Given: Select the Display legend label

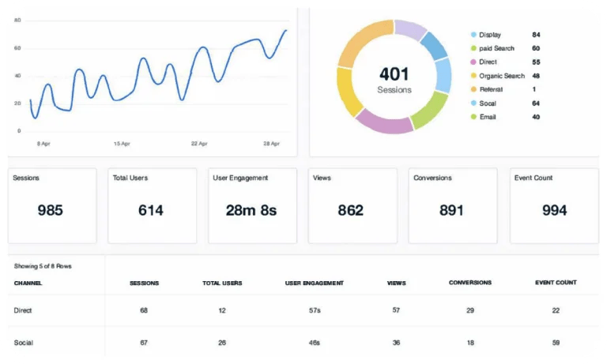Looking at the screenshot, I should (x=490, y=35).
